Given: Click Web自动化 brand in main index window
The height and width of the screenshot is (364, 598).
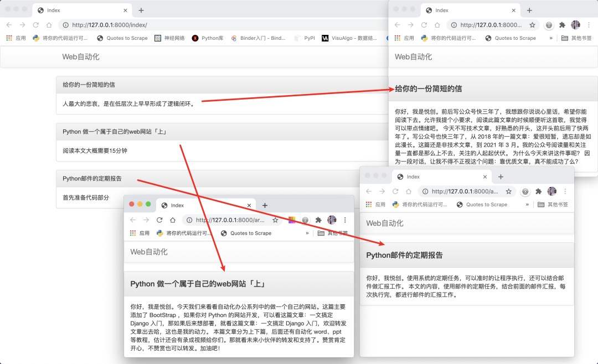Looking at the screenshot, I should click(81, 57).
